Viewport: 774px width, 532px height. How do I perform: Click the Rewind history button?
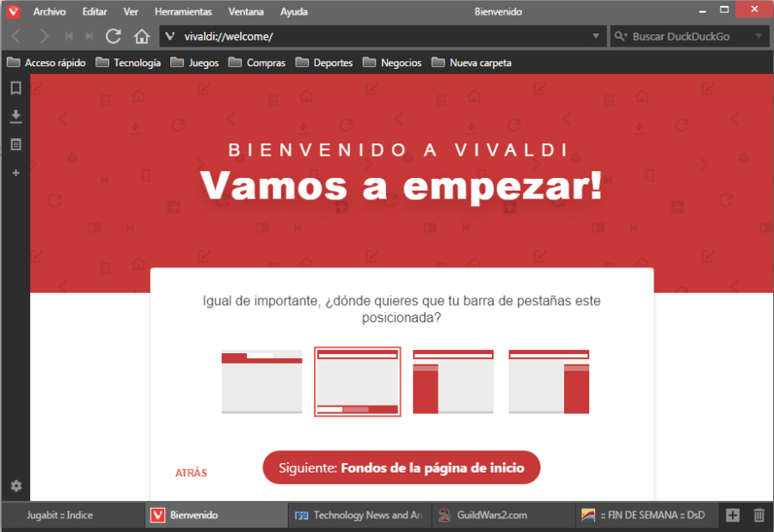[x=69, y=36]
